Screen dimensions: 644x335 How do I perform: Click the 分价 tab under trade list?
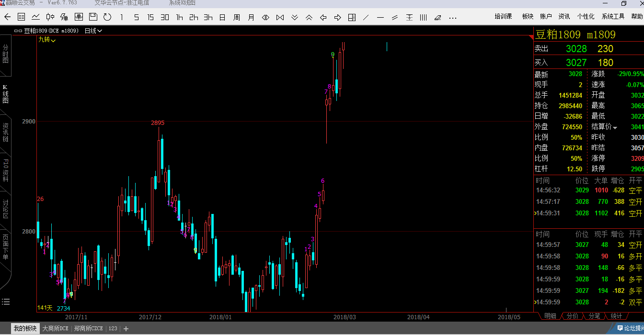[x=572, y=316]
